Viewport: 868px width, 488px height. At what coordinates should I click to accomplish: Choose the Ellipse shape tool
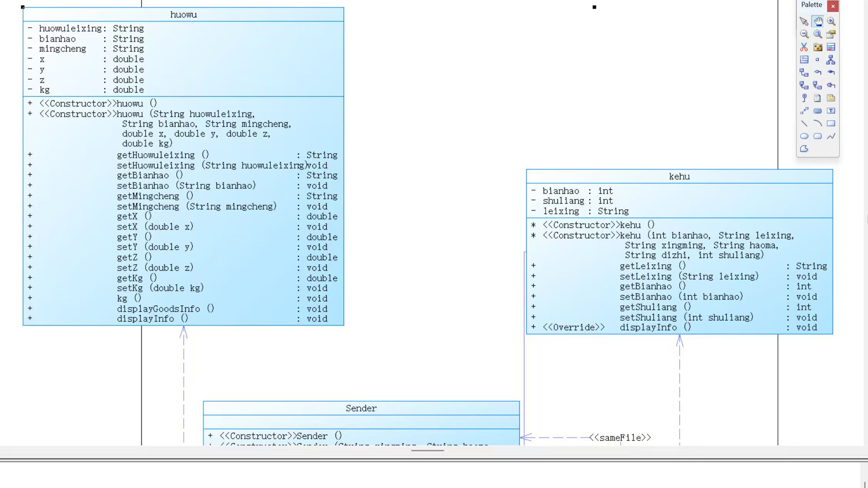[x=804, y=136]
